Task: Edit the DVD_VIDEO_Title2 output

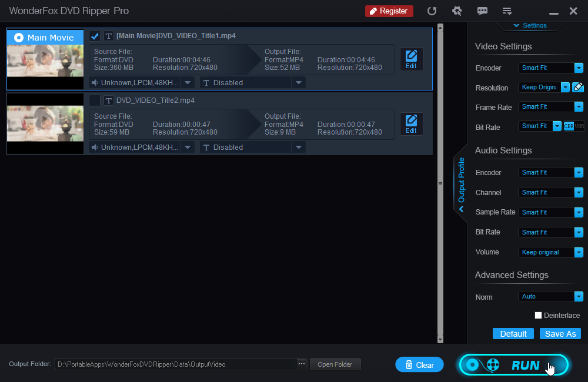Action: coord(411,124)
